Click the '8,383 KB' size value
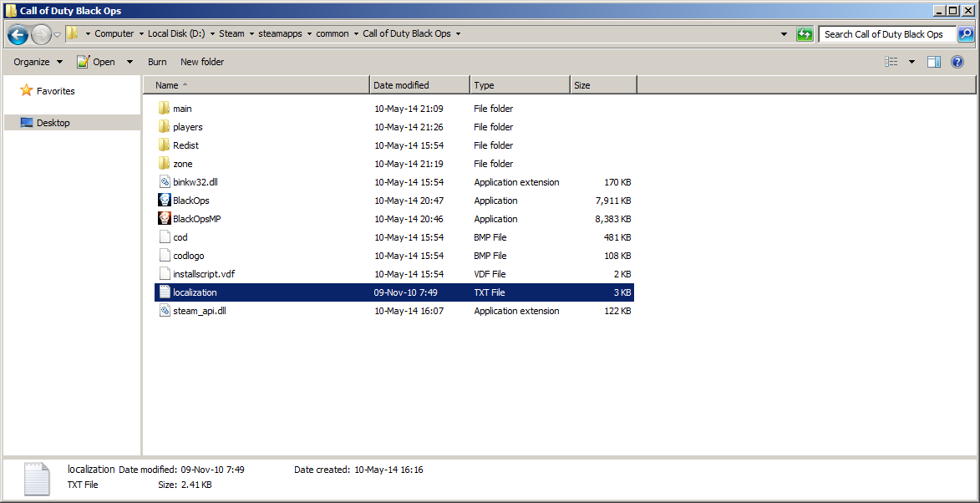980x503 pixels. 612,219
